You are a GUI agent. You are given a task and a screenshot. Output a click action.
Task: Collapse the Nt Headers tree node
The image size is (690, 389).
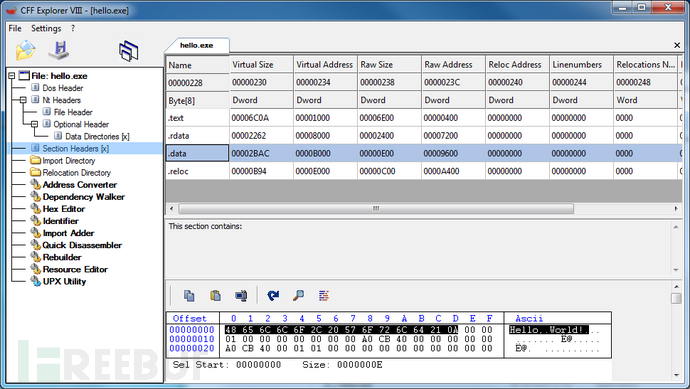(x=23, y=100)
